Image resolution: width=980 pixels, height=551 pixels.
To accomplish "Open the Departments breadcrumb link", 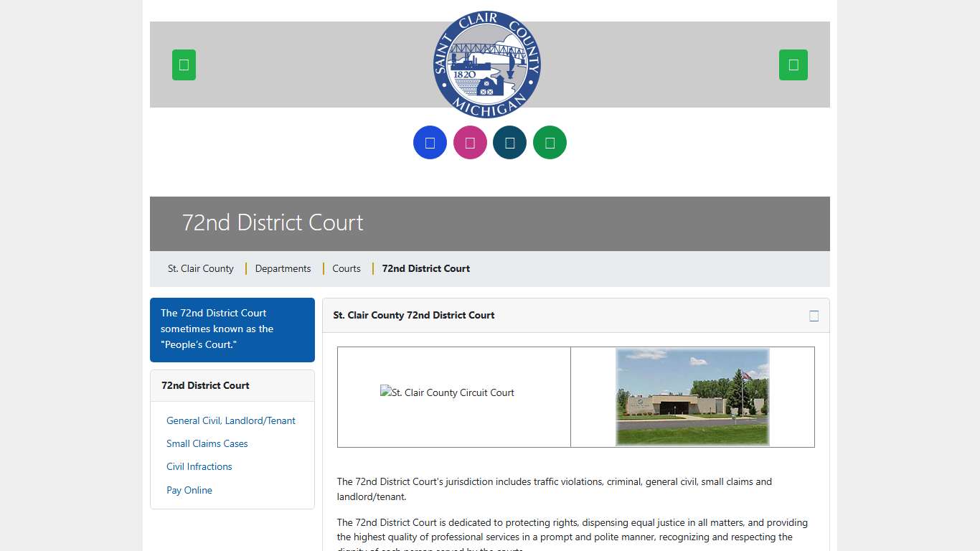I will pos(283,268).
